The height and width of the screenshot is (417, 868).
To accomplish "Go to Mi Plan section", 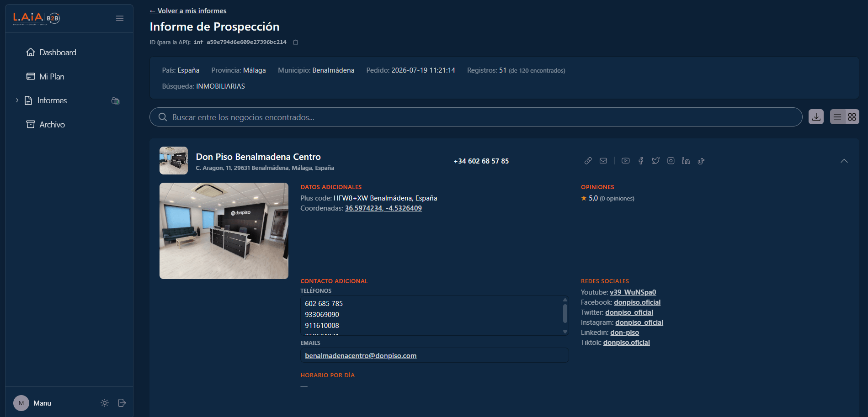I will pyautogui.click(x=45, y=77).
